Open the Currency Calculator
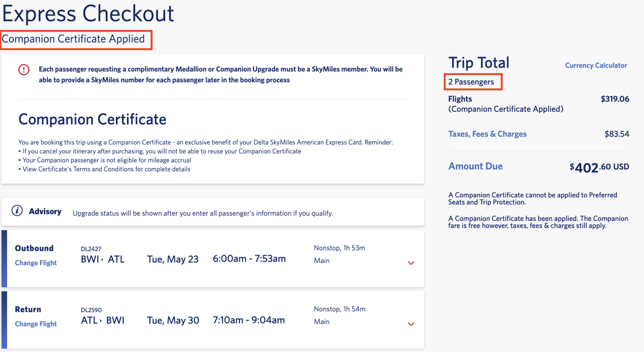 (x=596, y=65)
